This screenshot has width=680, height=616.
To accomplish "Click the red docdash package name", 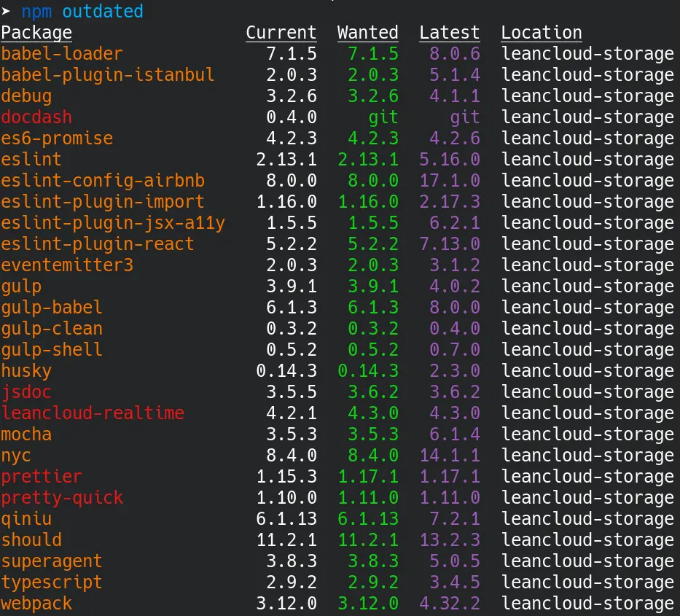I will pos(36,117).
